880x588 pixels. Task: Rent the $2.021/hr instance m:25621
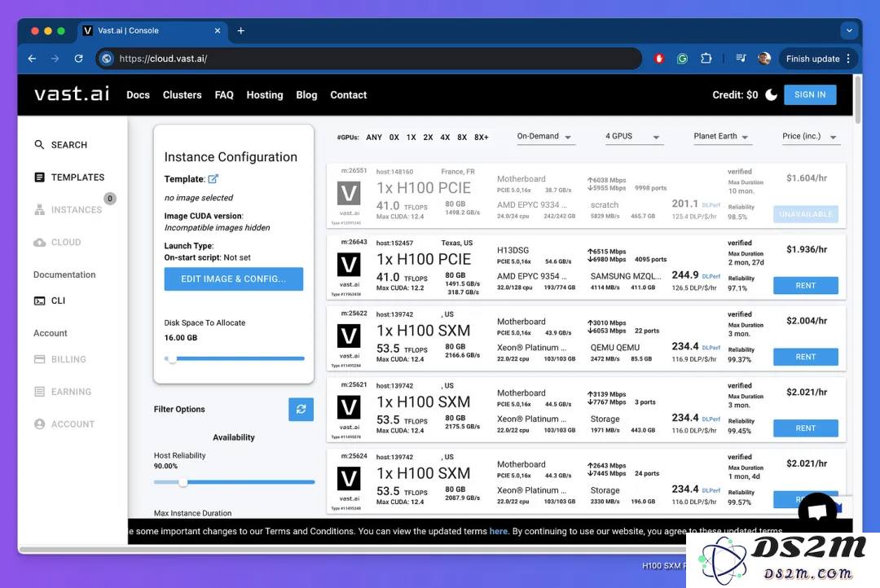805,428
